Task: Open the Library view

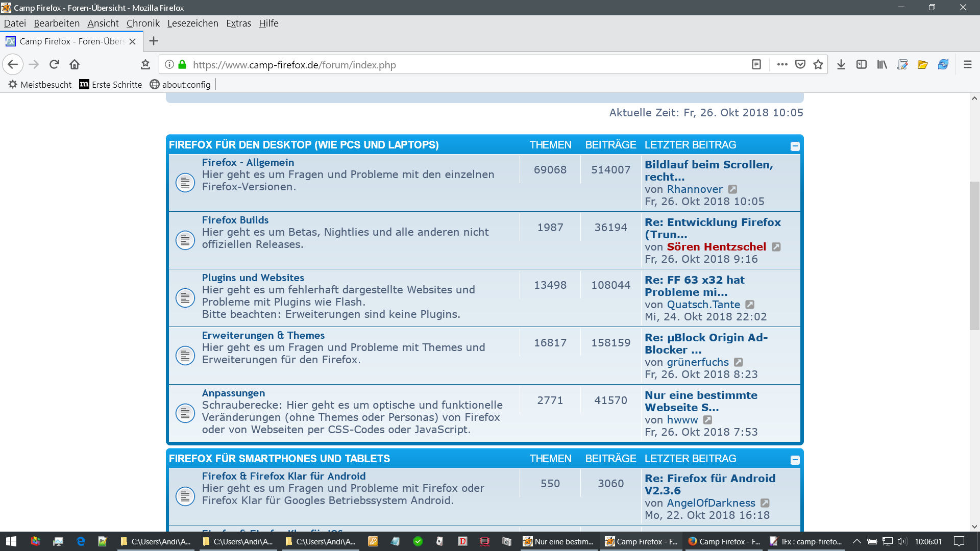Action: pyautogui.click(x=882, y=65)
